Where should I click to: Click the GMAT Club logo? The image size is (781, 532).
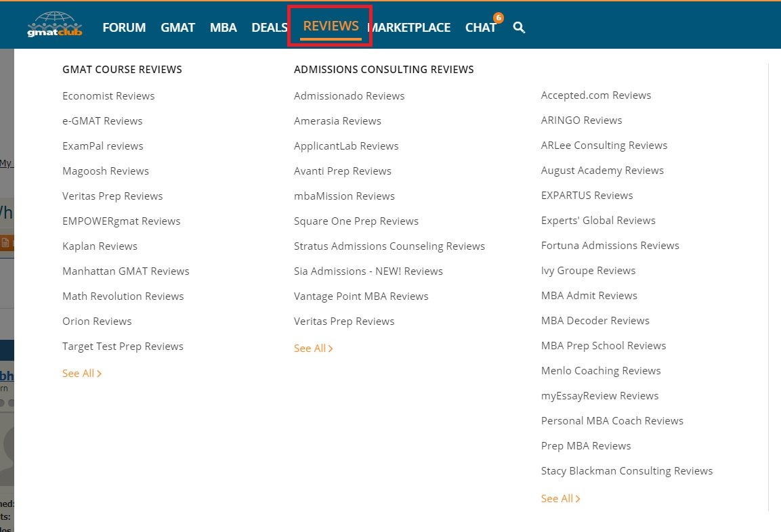[54, 26]
